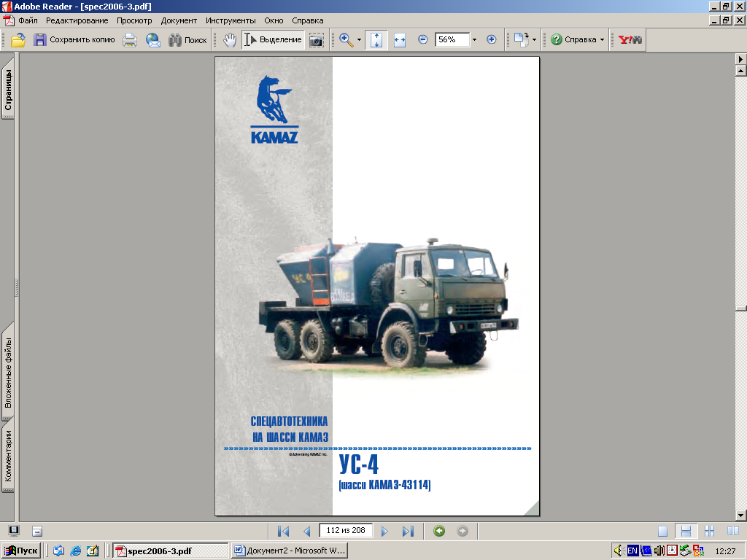Image resolution: width=747 pixels, height=560 pixels.
Task: Click the 56% zoom value field
Action: [452, 39]
